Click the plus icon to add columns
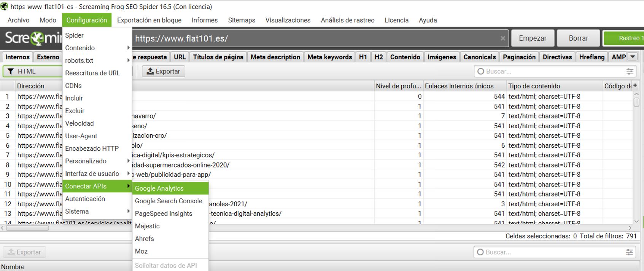 click(635, 86)
